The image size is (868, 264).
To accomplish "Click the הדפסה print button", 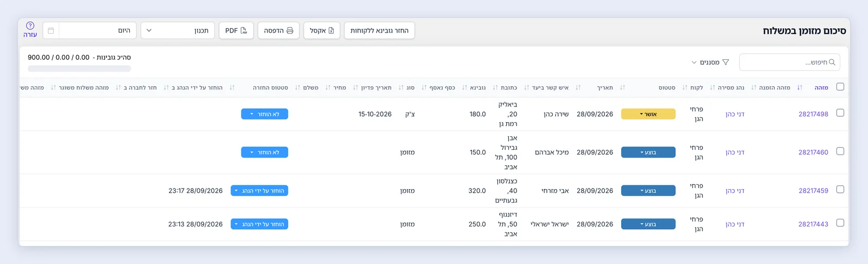I will click(278, 30).
